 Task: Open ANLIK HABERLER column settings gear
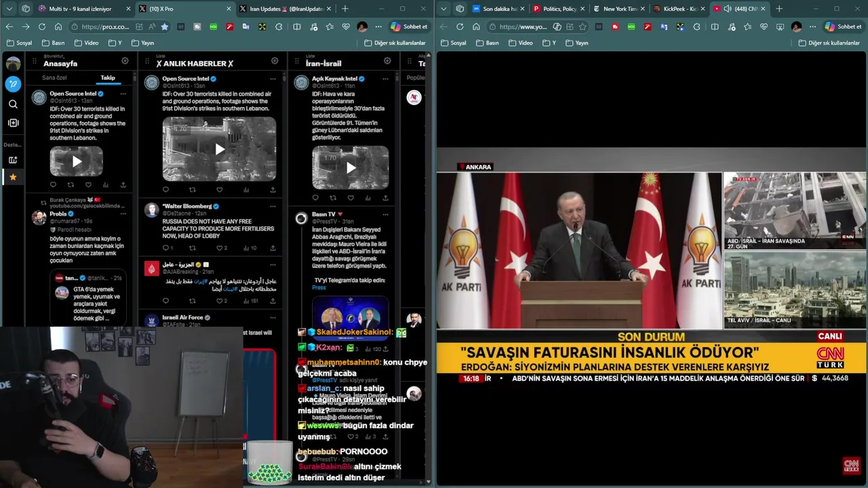pos(275,61)
